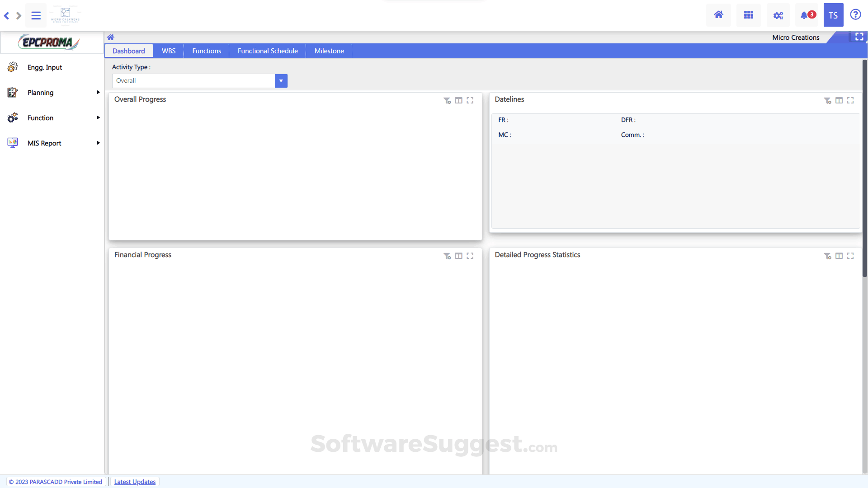The width and height of the screenshot is (868, 488).
Task: Open the settings gears icon
Action: (x=778, y=15)
